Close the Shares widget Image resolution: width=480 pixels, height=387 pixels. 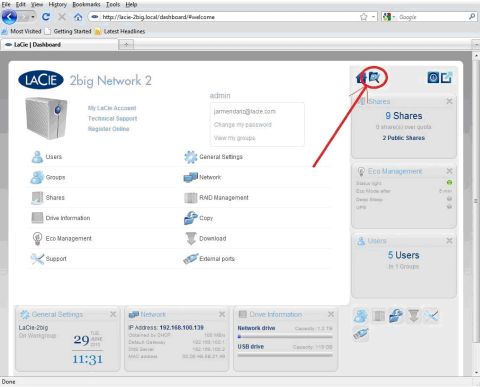pos(449,101)
